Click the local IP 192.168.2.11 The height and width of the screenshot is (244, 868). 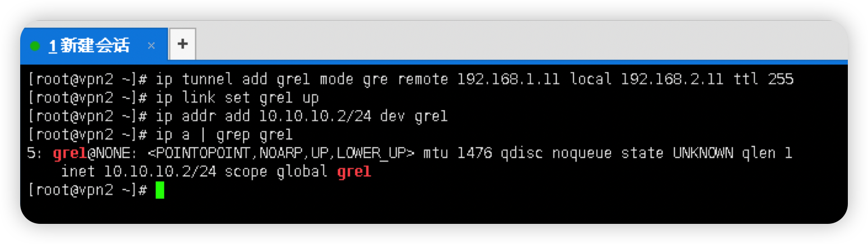coord(672,79)
